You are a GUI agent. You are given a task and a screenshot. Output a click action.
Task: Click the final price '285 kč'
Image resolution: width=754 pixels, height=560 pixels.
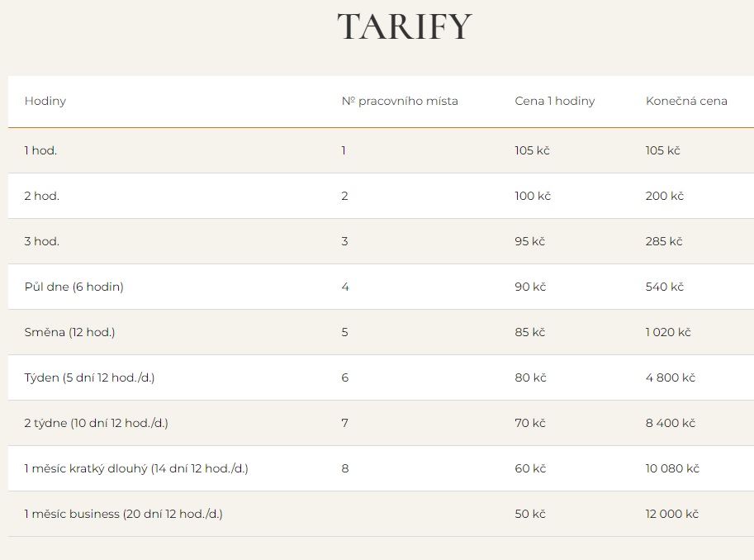pyautogui.click(x=664, y=241)
